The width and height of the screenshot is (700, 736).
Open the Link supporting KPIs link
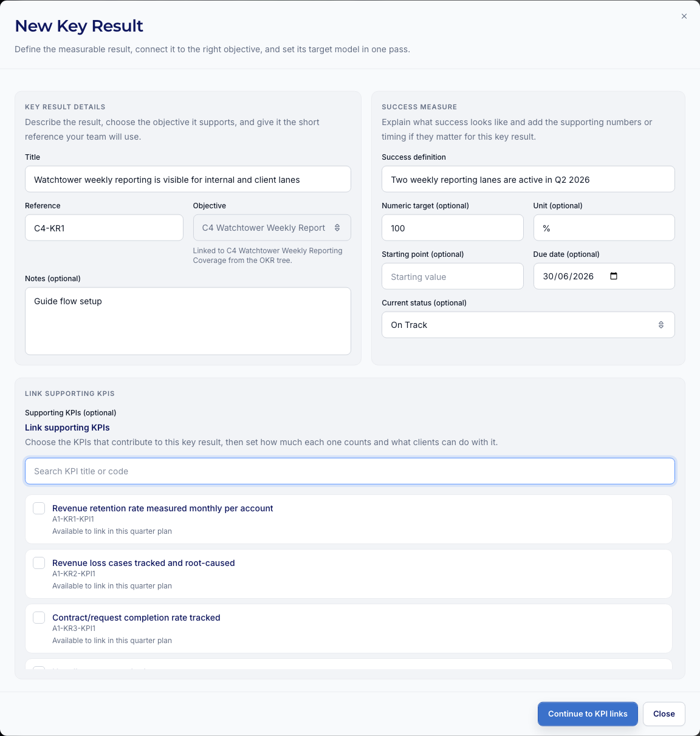click(67, 427)
